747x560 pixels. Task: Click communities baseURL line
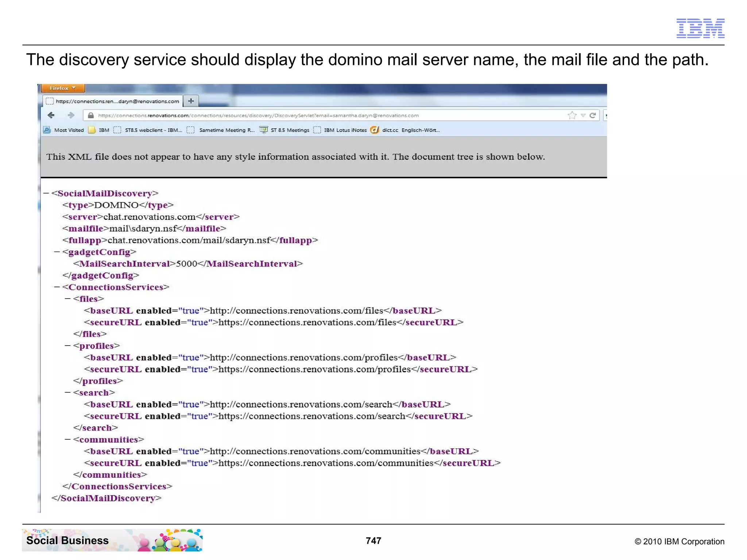click(281, 451)
